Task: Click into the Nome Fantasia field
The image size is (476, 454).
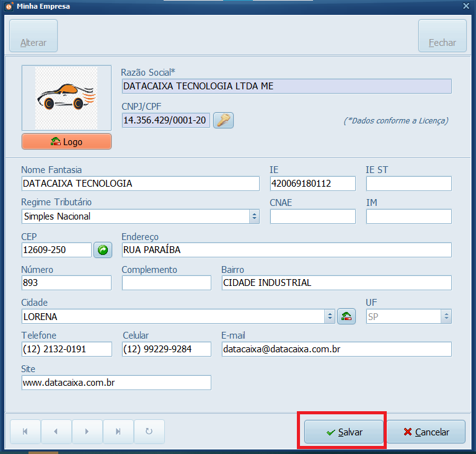Action: pyautogui.click(x=140, y=184)
